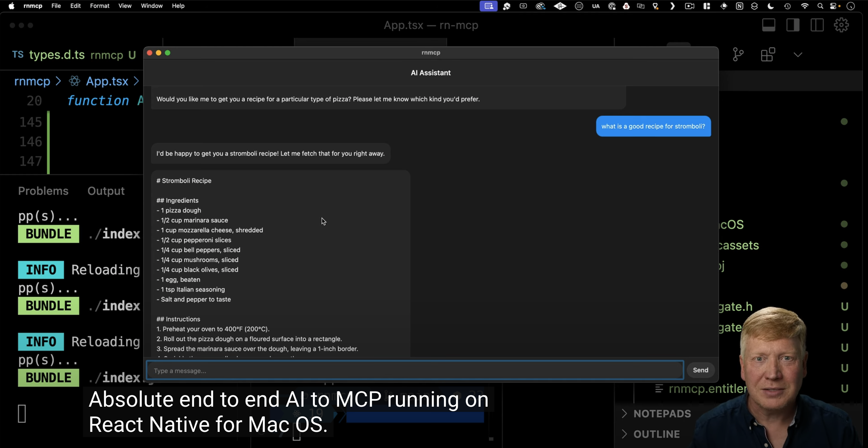
Task: Click the UA menu bar item
Action: 596,6
